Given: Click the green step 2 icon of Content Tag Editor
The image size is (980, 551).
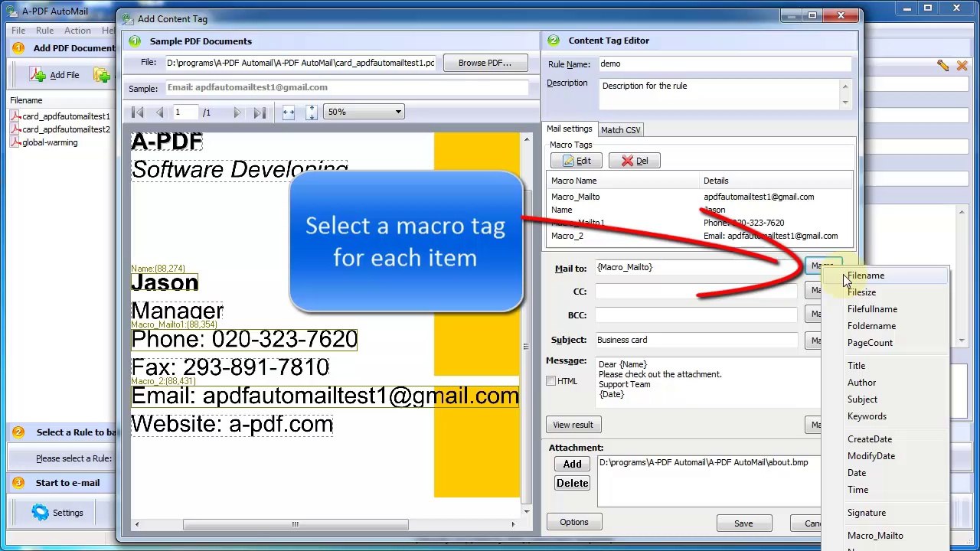Looking at the screenshot, I should [x=554, y=41].
